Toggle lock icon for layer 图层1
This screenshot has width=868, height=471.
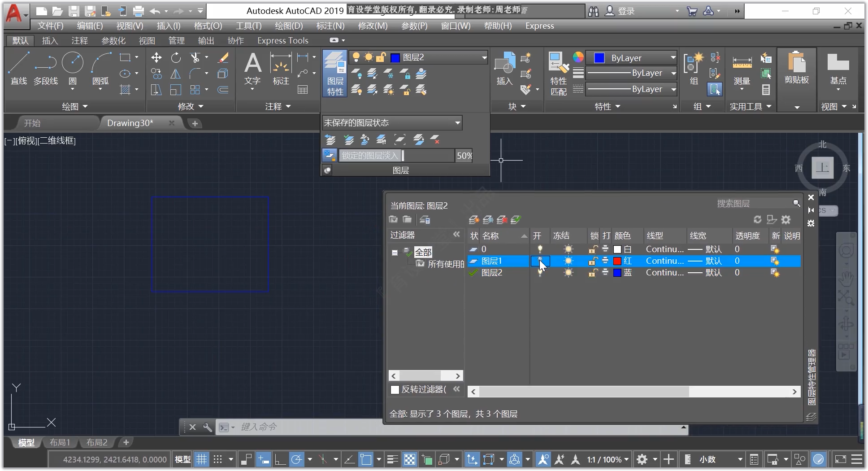click(x=593, y=261)
